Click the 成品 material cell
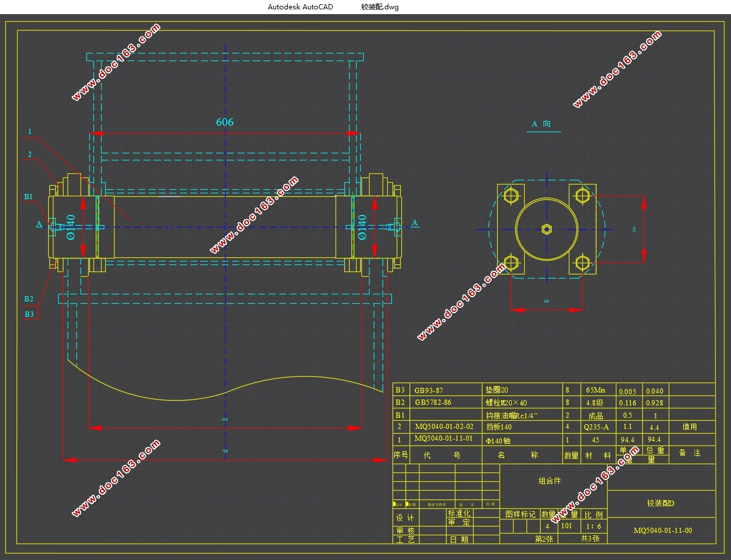731x560 pixels. click(x=596, y=415)
